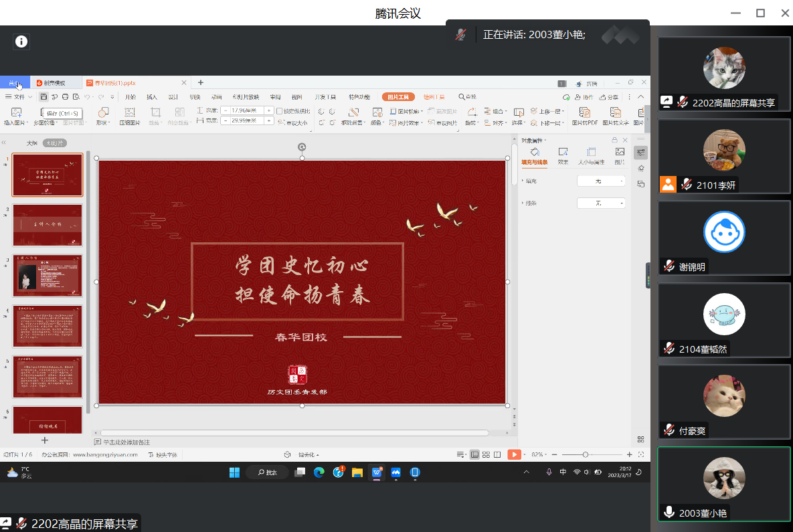The image size is (793, 532).
Task: Click the Share button in WPS
Action: pyautogui.click(x=609, y=97)
